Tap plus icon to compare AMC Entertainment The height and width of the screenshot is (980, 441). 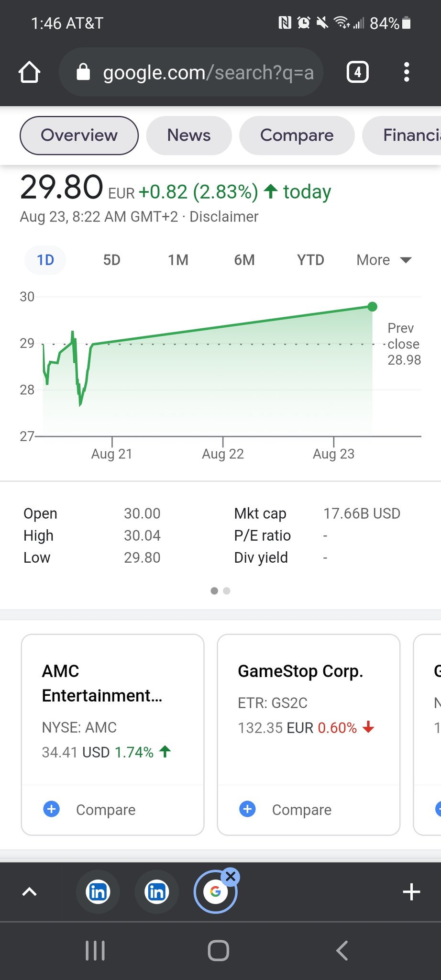coord(52,809)
